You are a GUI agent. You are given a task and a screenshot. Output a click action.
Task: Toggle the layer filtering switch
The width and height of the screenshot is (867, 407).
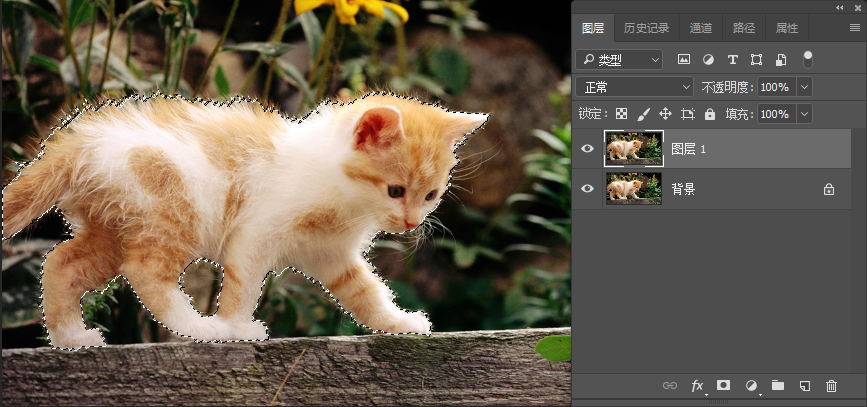[807, 59]
